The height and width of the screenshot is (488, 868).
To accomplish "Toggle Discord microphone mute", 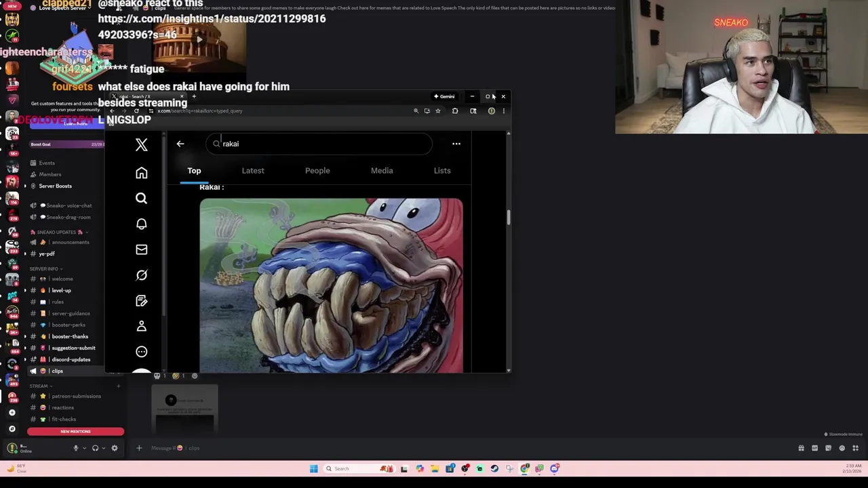I will [76, 448].
